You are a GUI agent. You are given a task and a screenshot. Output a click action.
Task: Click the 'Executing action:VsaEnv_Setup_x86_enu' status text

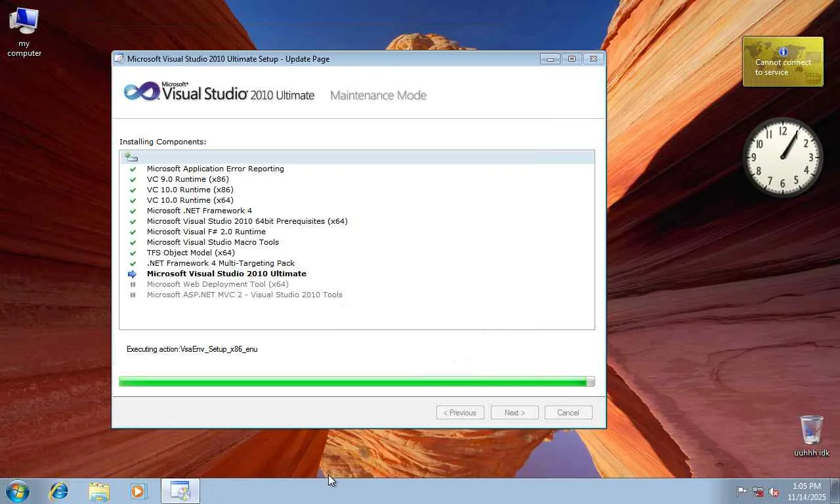[x=192, y=349]
